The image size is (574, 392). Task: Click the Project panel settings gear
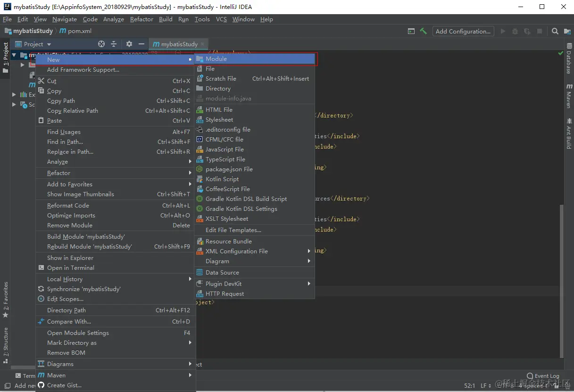[129, 44]
